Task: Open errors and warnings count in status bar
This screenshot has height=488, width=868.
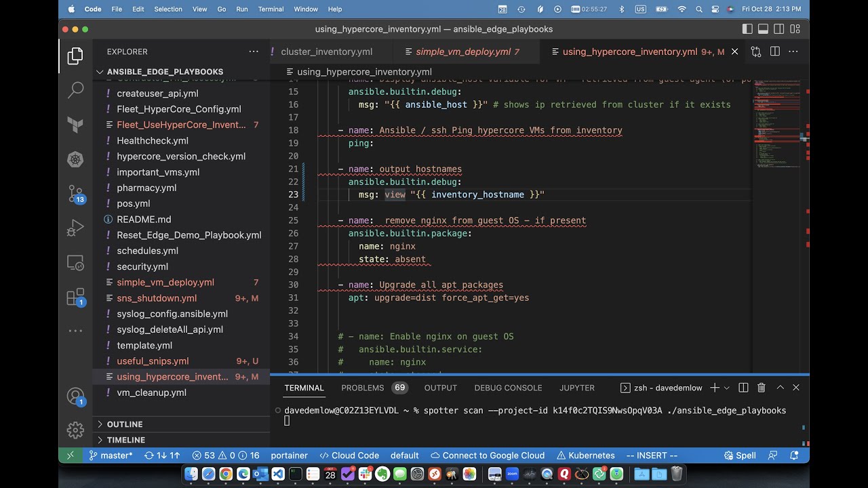Action: pyautogui.click(x=226, y=455)
